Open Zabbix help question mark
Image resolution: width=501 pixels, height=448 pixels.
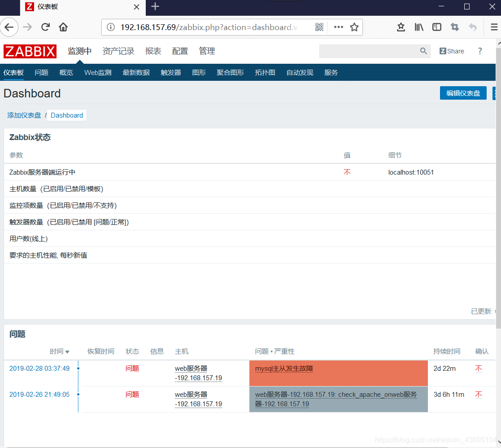pos(480,51)
